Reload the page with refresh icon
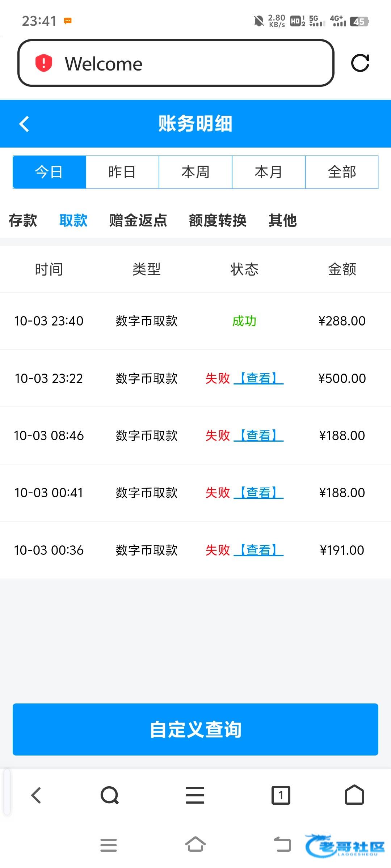The height and width of the screenshot is (868, 391). [x=360, y=63]
